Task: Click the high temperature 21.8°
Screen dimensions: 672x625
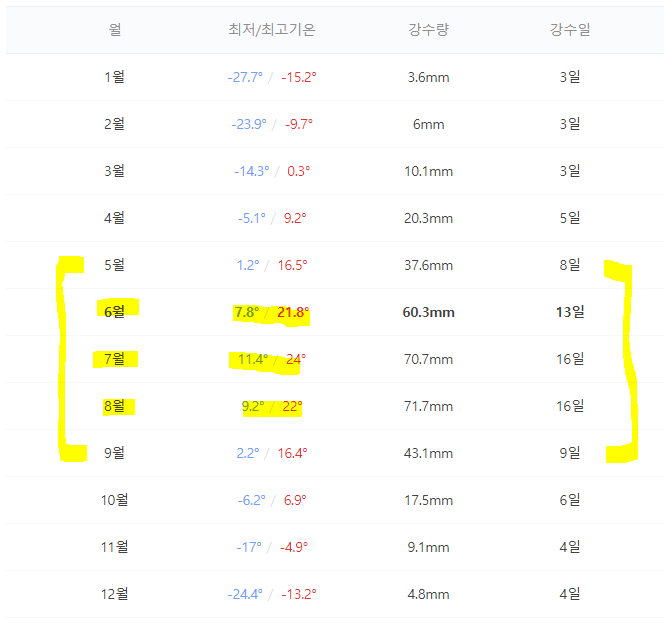Action: tap(293, 312)
